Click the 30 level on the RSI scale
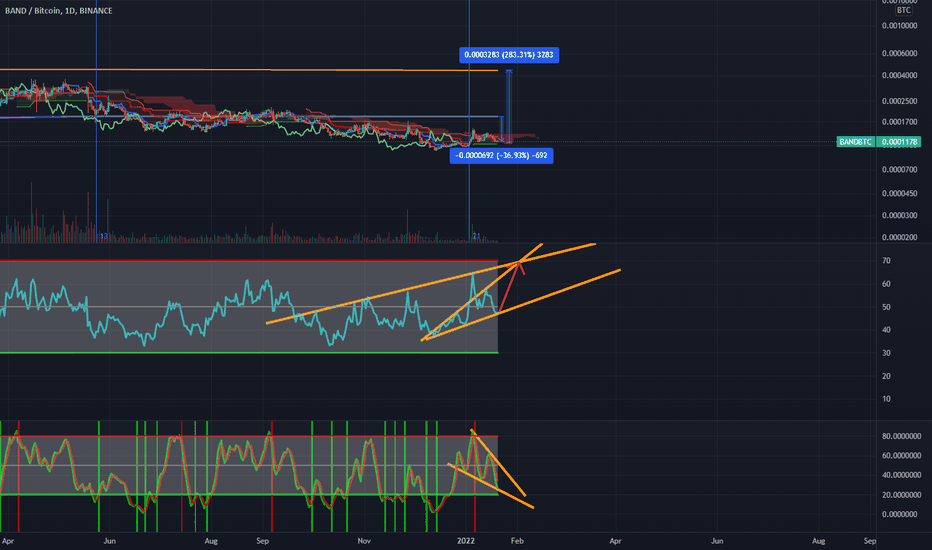This screenshot has width=932, height=550. pyautogui.click(x=886, y=353)
